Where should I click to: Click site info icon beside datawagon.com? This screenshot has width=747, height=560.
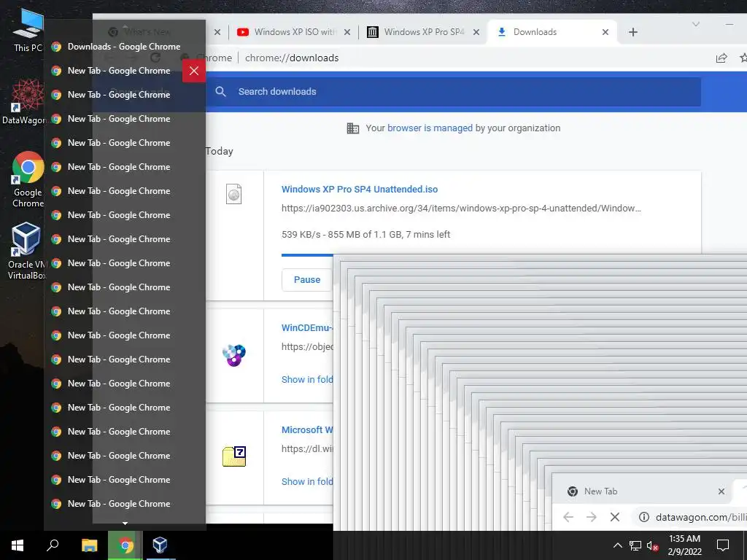point(643,517)
